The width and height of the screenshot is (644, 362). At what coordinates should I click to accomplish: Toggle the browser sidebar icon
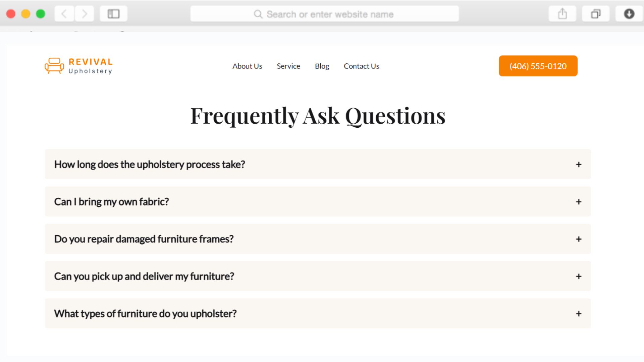tap(113, 14)
